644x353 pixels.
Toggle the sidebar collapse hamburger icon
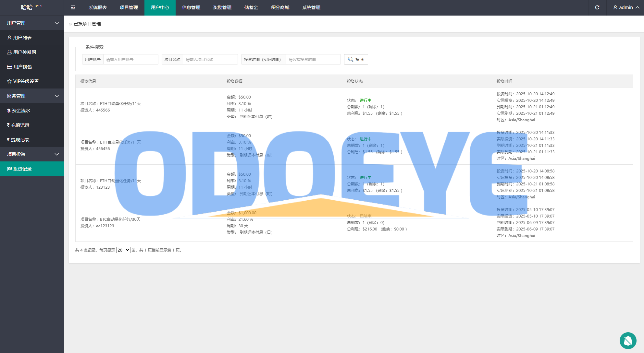[73, 7]
